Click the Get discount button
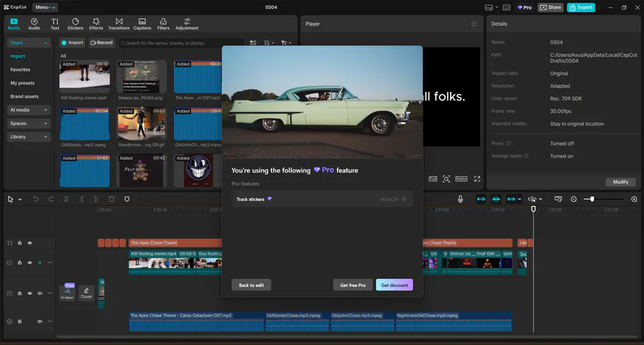The height and width of the screenshot is (345, 644). click(394, 285)
